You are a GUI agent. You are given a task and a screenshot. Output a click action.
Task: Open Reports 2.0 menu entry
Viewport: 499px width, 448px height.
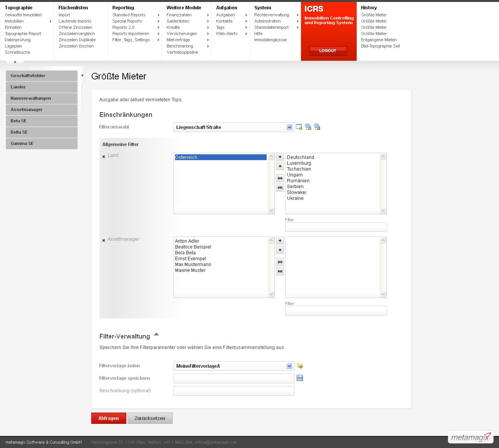(x=123, y=27)
